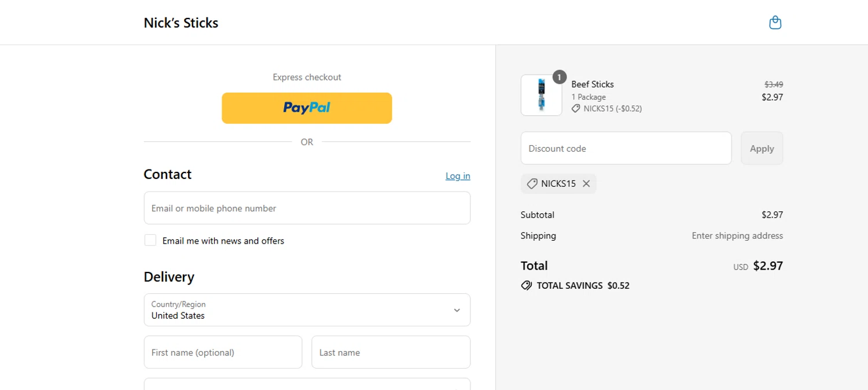Viewport: 868px width, 390px height.
Task: Click the Enter shipping address text
Action: coord(737,236)
